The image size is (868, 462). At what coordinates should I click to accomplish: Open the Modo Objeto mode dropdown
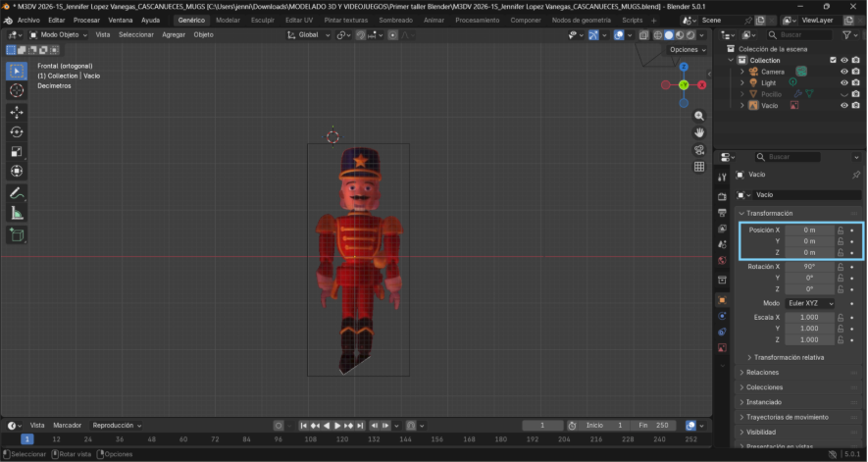coord(59,34)
